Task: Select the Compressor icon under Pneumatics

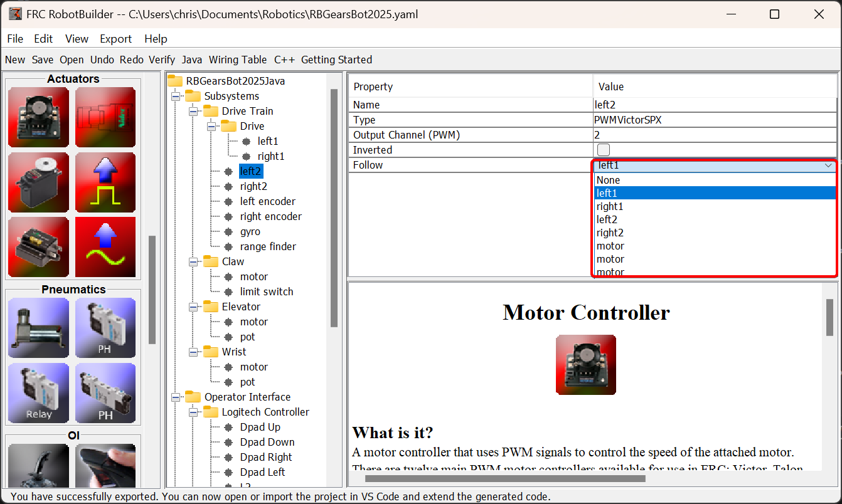Action: (38, 327)
